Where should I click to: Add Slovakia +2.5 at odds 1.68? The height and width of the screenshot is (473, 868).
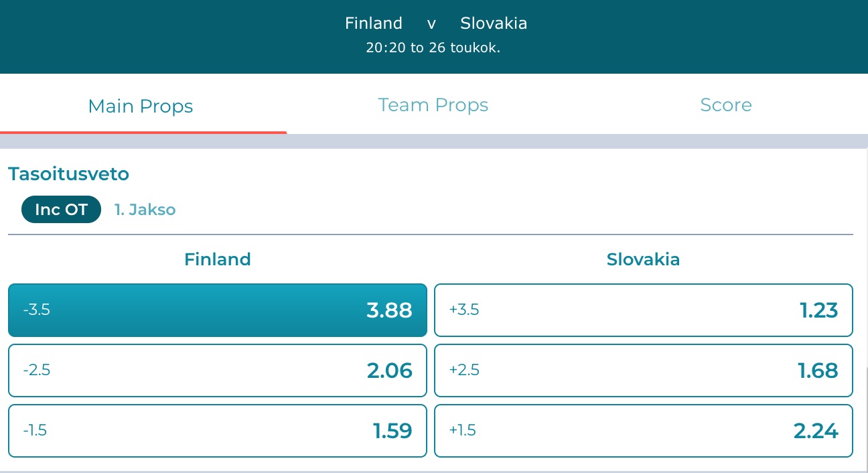point(643,370)
